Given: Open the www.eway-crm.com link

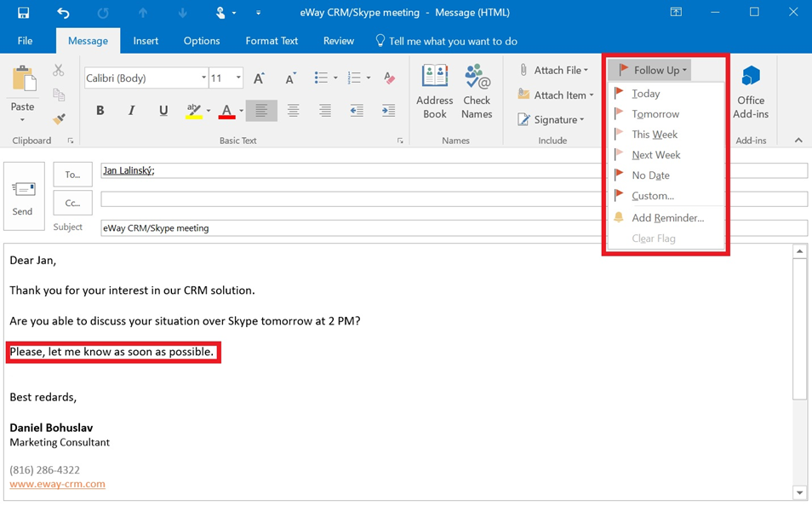Looking at the screenshot, I should click(57, 484).
